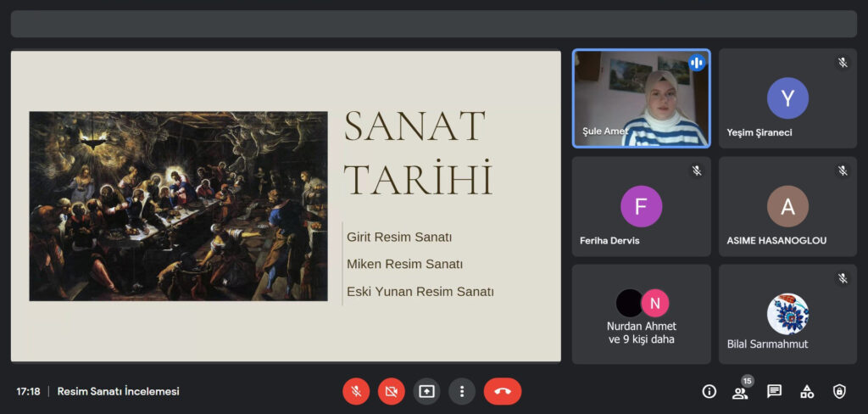Click 'Miken Resim Sanatı' on the slide
The height and width of the screenshot is (414, 868).
[404, 265]
